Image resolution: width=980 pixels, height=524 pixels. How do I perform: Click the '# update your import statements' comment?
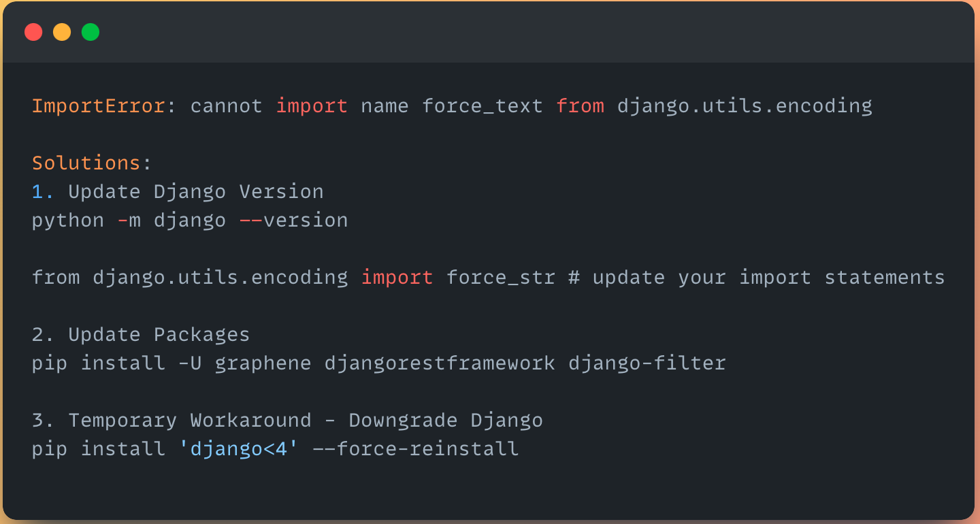point(756,278)
